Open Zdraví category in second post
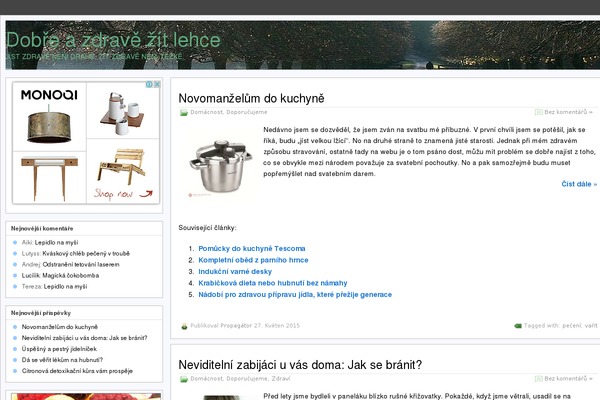The width and height of the screenshot is (600, 400). (x=280, y=379)
